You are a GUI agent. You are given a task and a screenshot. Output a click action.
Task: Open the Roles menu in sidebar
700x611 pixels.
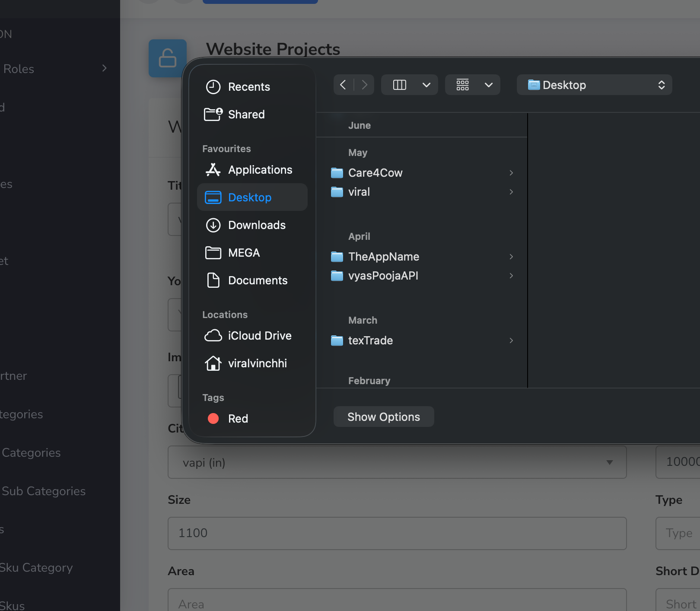coord(54,69)
